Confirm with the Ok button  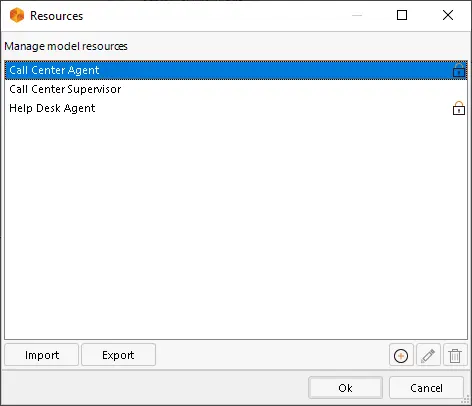click(345, 388)
